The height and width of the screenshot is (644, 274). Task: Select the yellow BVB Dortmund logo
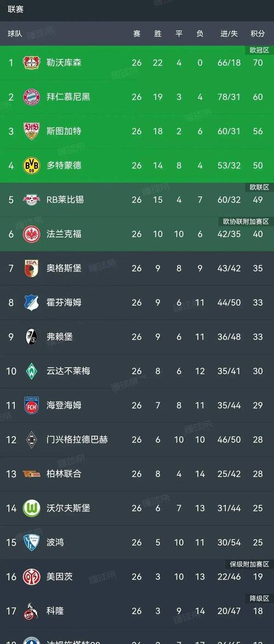31,166
